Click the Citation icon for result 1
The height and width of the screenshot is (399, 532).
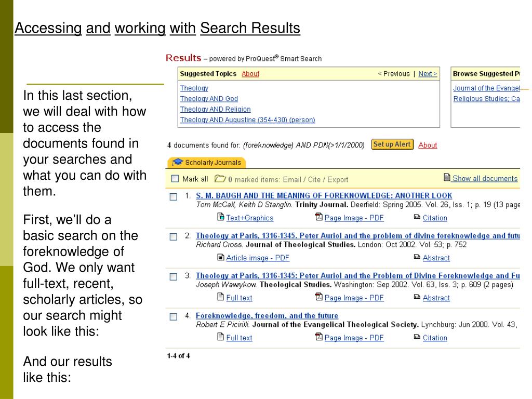417,217
